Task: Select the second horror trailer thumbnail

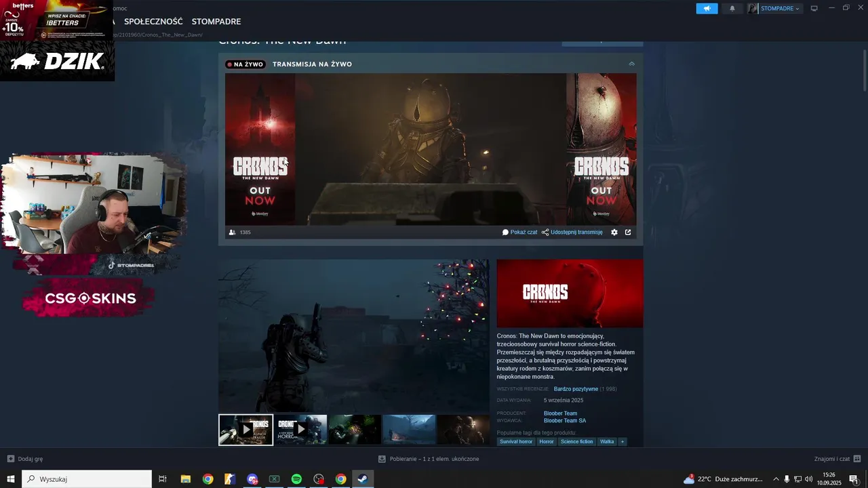Action: 300,430
